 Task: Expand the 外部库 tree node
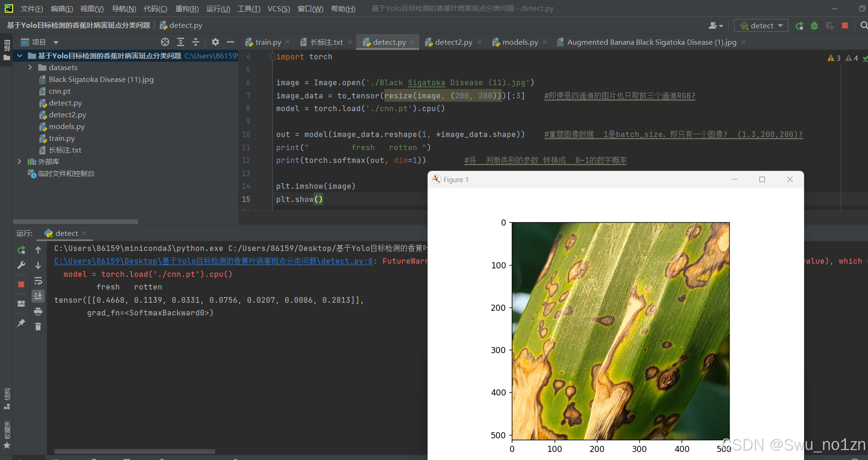[x=19, y=161]
